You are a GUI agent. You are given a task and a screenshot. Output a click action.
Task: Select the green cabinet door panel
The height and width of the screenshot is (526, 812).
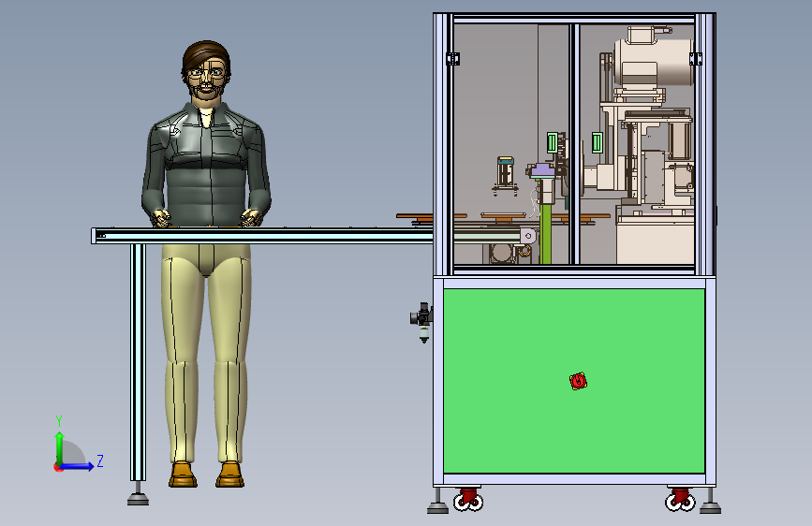click(x=574, y=381)
